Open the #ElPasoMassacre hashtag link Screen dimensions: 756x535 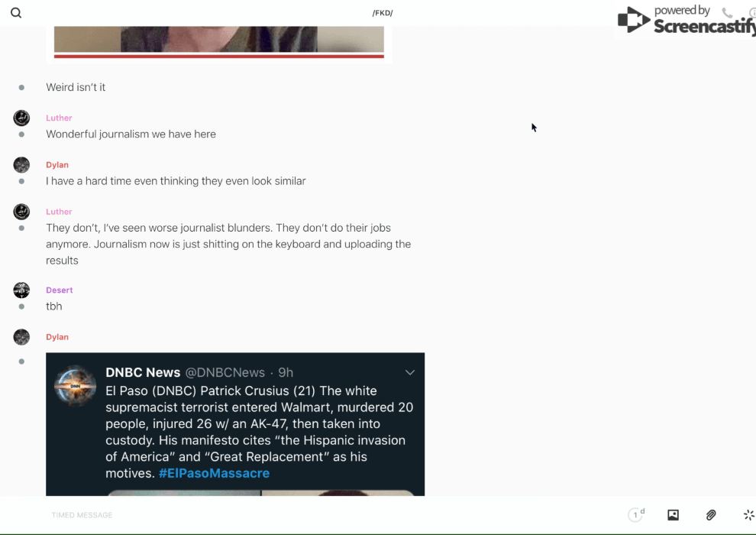click(x=214, y=473)
